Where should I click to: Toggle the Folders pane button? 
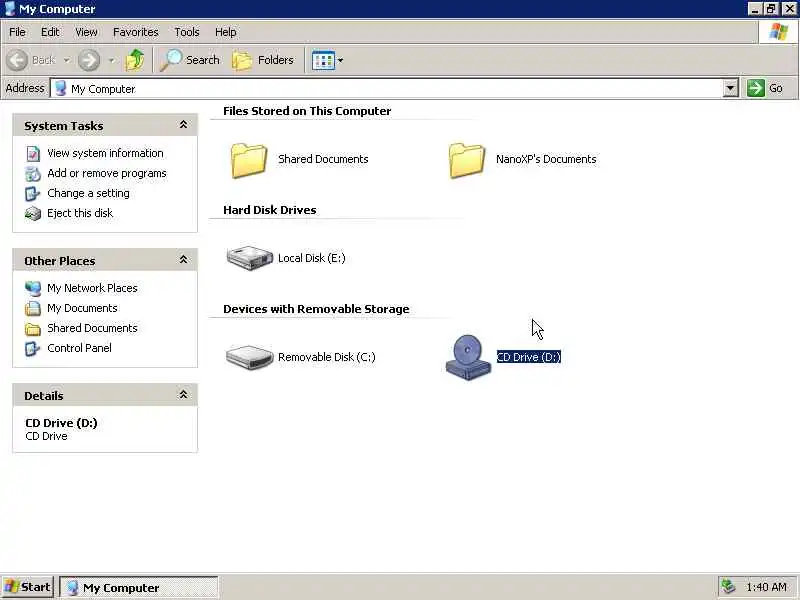point(263,60)
